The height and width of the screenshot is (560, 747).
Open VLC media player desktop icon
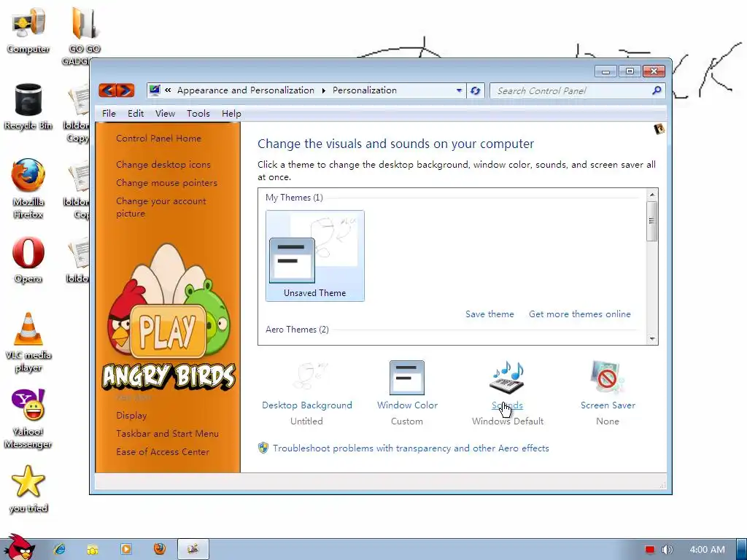click(x=28, y=342)
